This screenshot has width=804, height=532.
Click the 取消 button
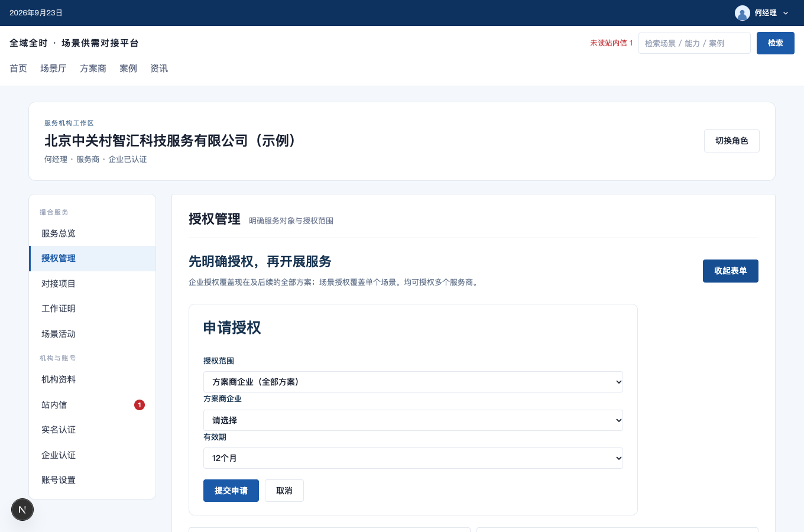coord(284,491)
